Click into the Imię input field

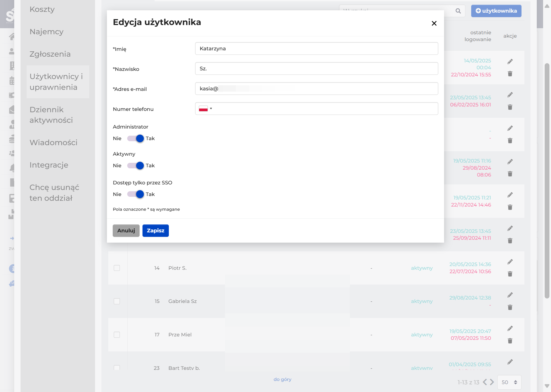point(317,48)
